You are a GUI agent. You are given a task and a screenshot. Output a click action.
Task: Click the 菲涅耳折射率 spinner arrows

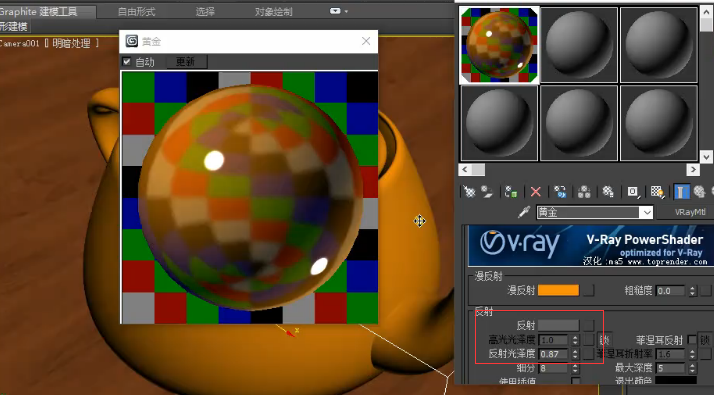pos(693,354)
